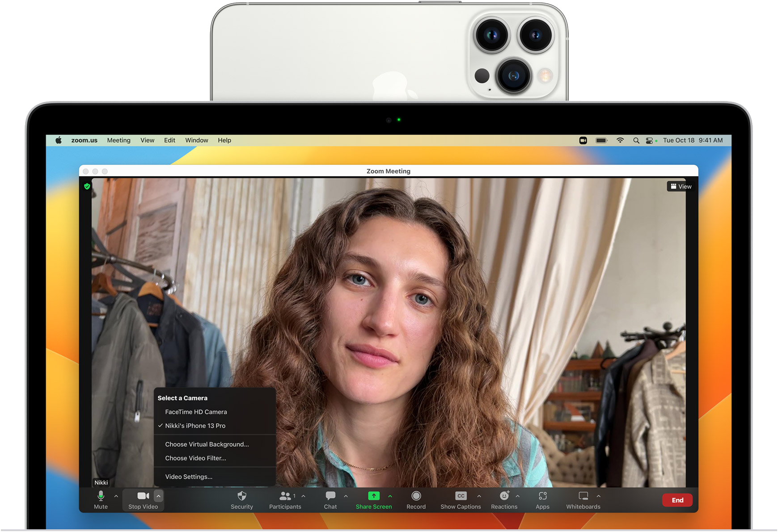Mute the microphone
The image size is (778, 532).
click(101, 496)
